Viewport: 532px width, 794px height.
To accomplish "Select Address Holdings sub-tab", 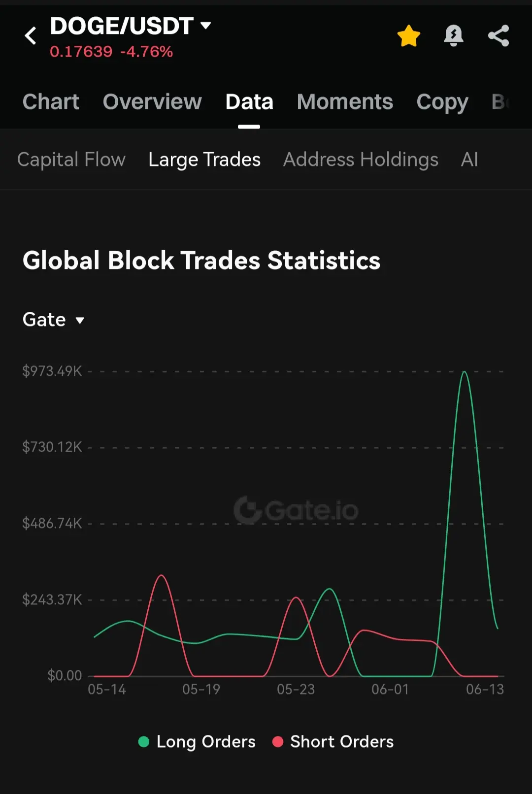I will click(361, 160).
